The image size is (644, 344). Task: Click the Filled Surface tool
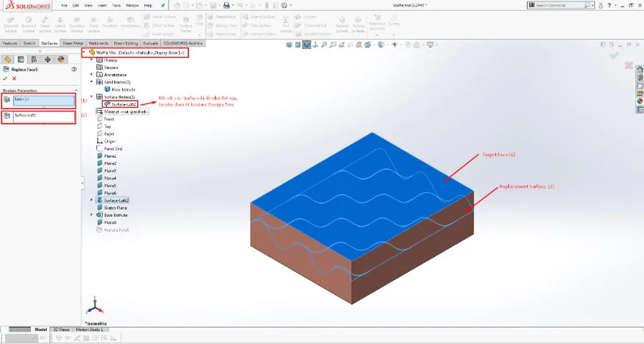(x=93, y=24)
